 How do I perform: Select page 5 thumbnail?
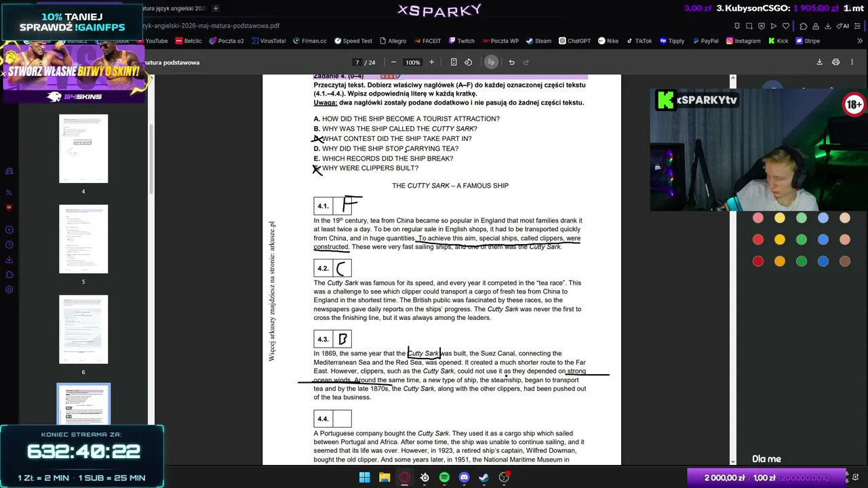(x=83, y=239)
